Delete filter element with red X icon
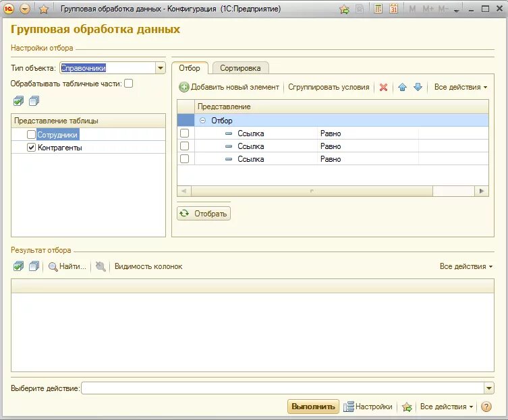The image size is (508, 420). coord(383,87)
